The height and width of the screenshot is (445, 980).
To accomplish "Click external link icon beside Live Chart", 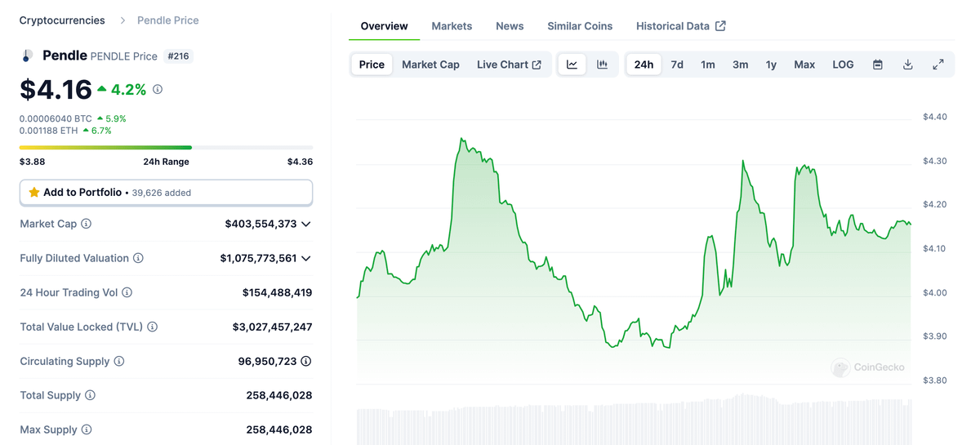I will click(x=537, y=65).
